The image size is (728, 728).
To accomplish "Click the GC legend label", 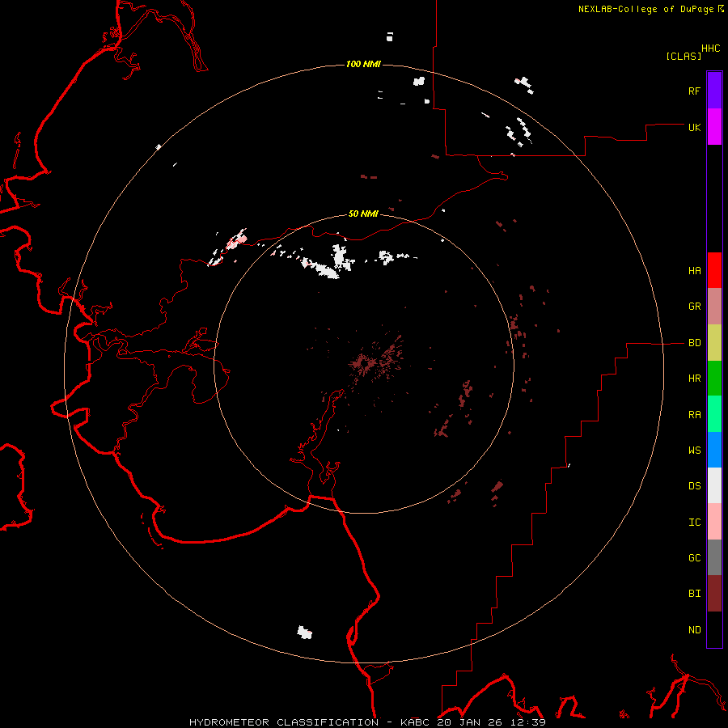I will click(x=694, y=558).
